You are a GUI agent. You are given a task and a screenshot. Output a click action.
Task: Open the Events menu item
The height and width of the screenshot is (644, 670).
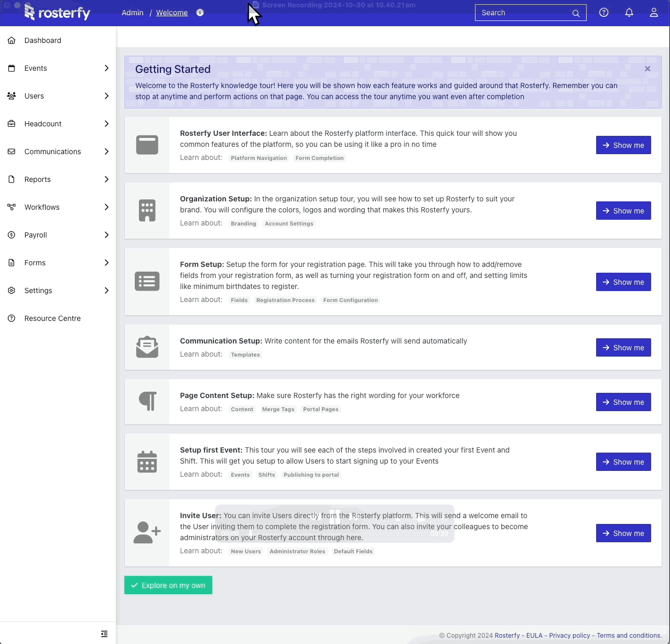[58, 68]
